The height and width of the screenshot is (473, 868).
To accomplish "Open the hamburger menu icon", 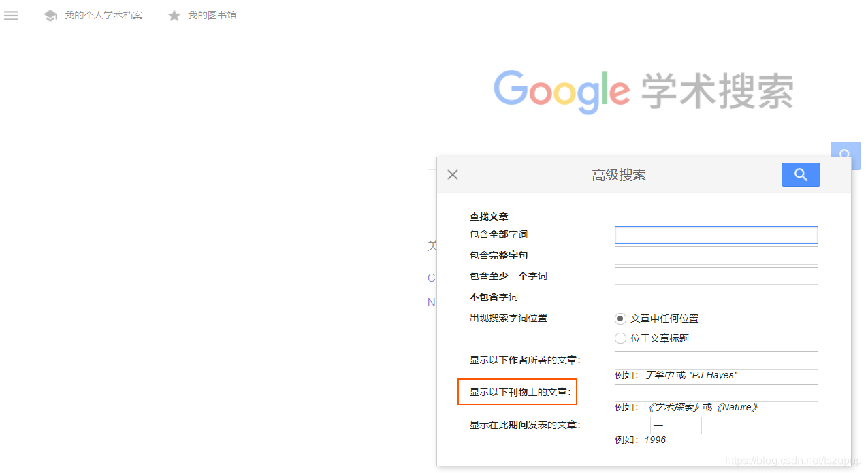I will click(11, 15).
